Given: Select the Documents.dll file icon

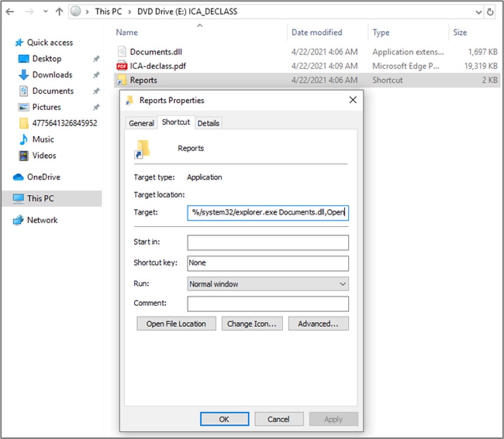Looking at the screenshot, I should point(122,52).
